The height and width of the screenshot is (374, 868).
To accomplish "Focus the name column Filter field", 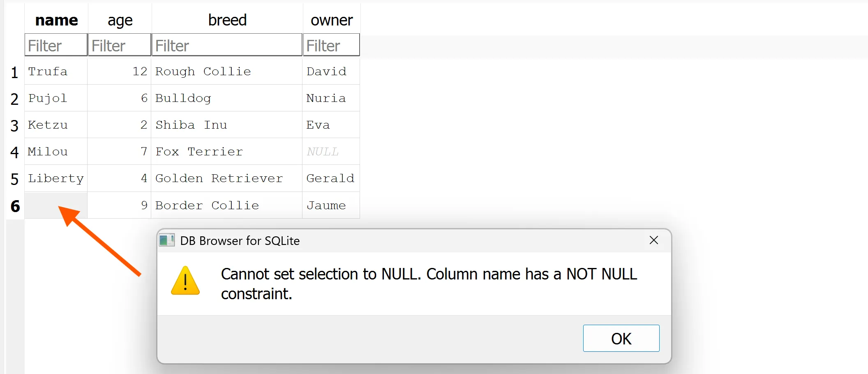I will tap(56, 45).
